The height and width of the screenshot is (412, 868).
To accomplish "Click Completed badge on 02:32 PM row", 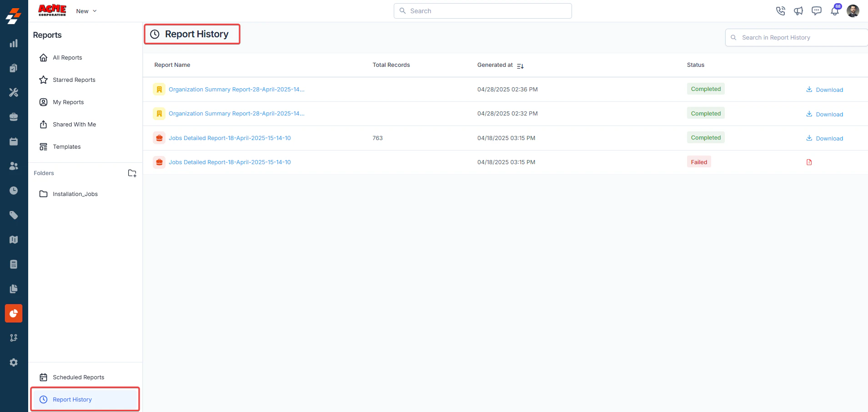I will [x=706, y=114].
